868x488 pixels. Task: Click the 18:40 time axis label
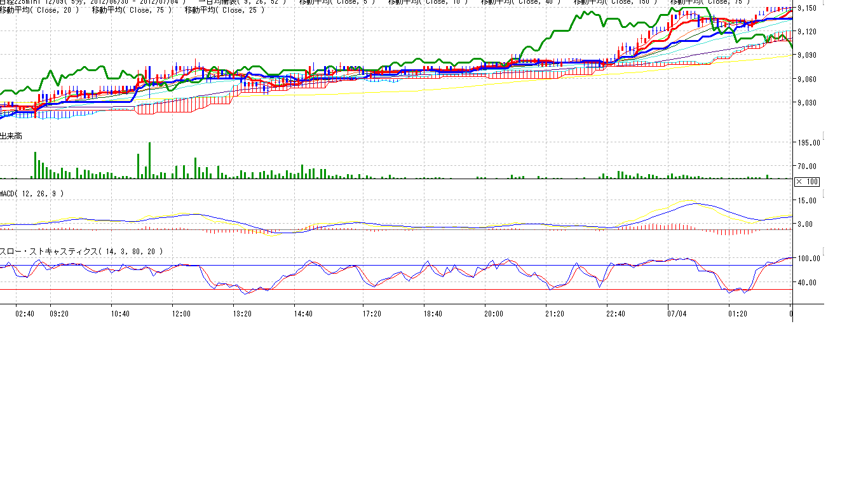(x=432, y=313)
